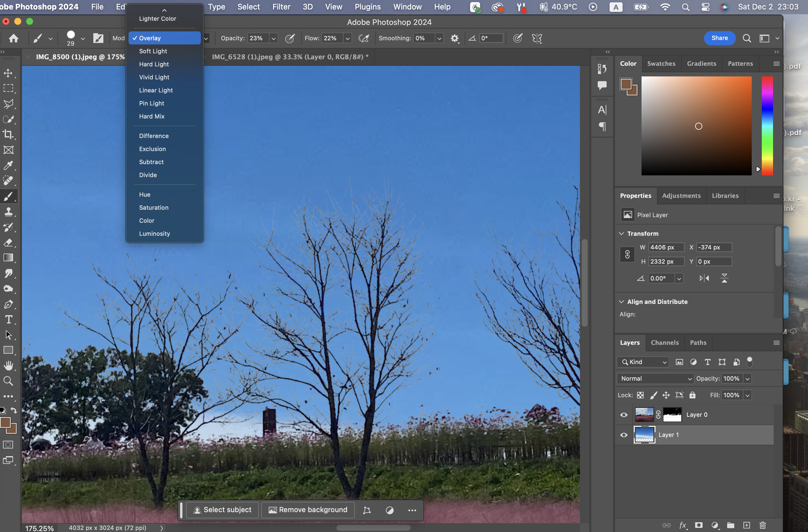Hide Layer 1 visibility eye

point(624,435)
